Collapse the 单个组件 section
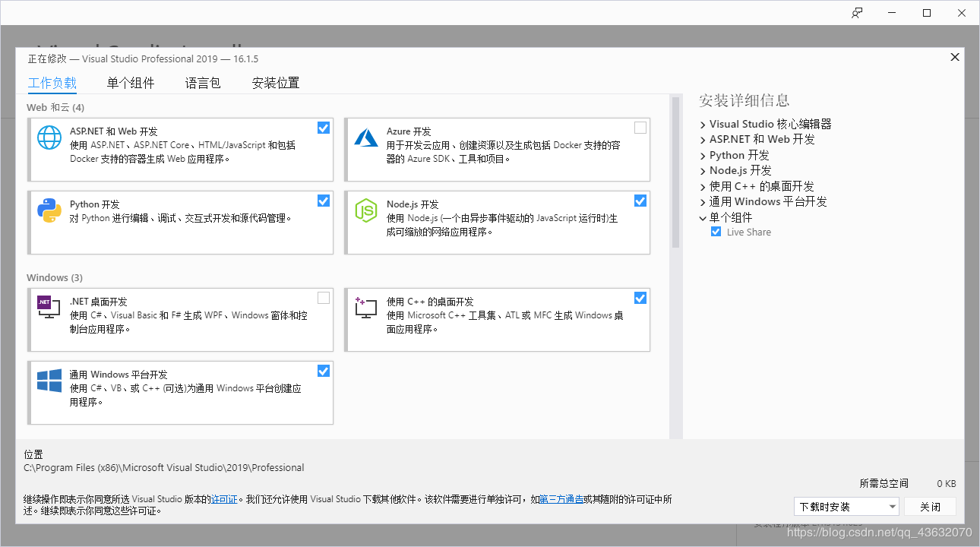This screenshot has width=980, height=547. point(703,217)
